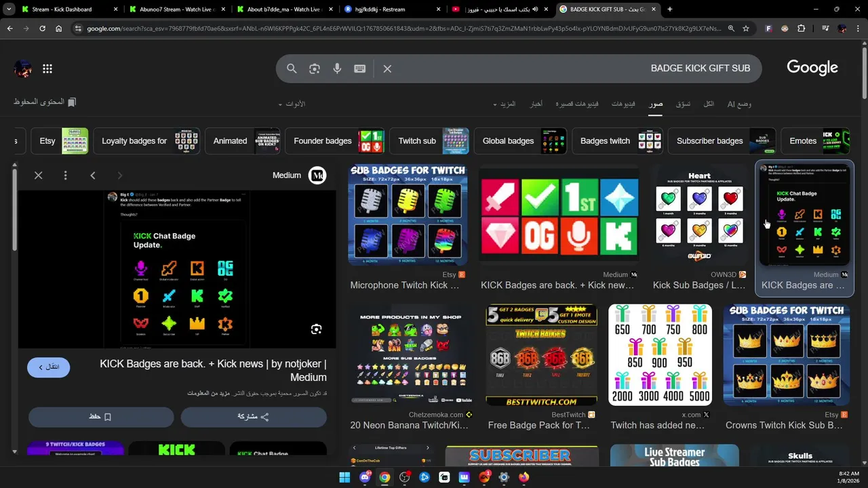Open Twitch has added new gifts thumbnail
The width and height of the screenshot is (868, 488).
pos(660,355)
